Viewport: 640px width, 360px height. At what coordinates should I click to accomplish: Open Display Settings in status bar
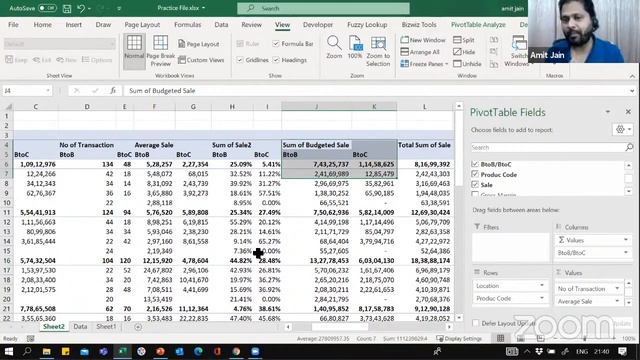pos(459,338)
